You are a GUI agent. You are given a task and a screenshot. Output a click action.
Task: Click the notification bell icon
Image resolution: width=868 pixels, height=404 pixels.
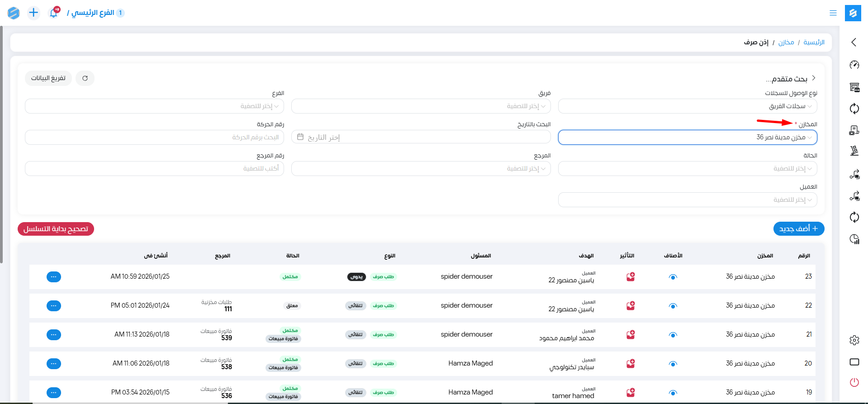54,13
